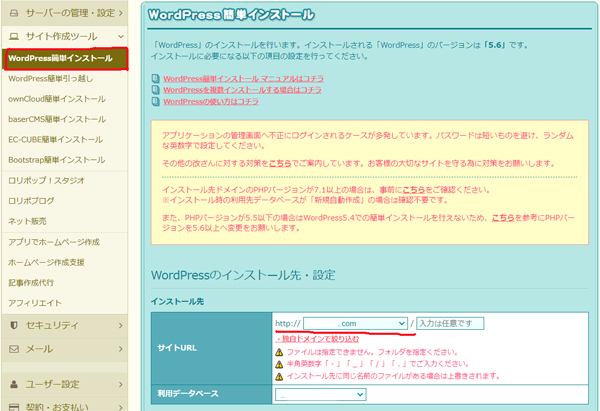The width and height of the screenshot is (600, 411).
Task: Click the 入力は任意です folder input field
Action: (x=450, y=323)
